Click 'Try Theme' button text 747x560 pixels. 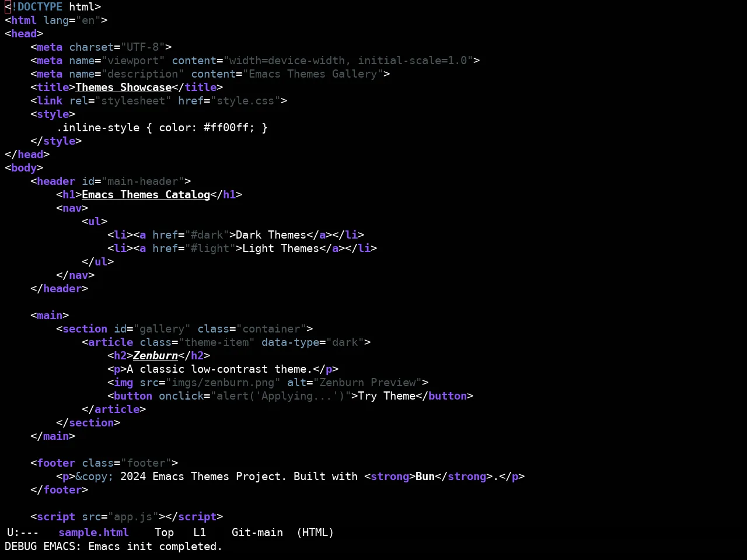[x=387, y=396]
